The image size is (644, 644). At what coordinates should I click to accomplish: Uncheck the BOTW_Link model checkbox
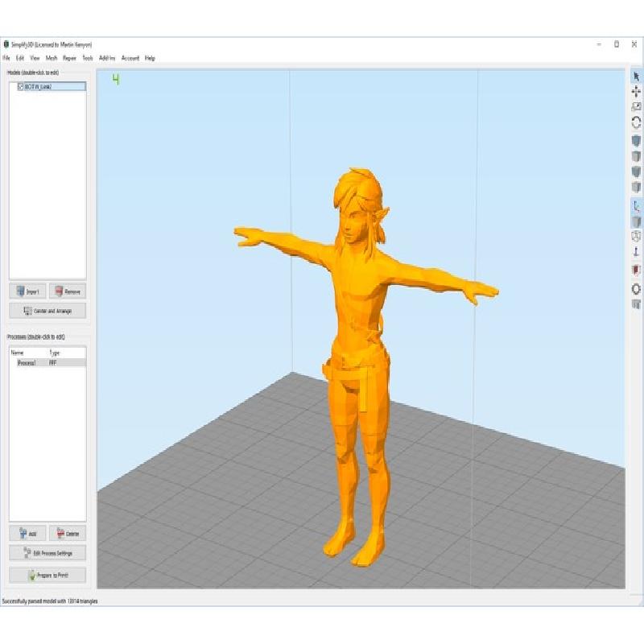pos(20,86)
